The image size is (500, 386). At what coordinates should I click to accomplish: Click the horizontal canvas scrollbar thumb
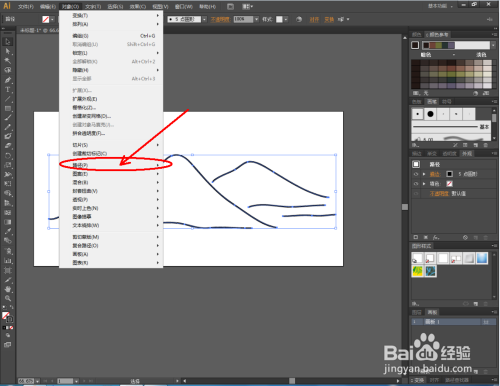[x=292, y=381]
